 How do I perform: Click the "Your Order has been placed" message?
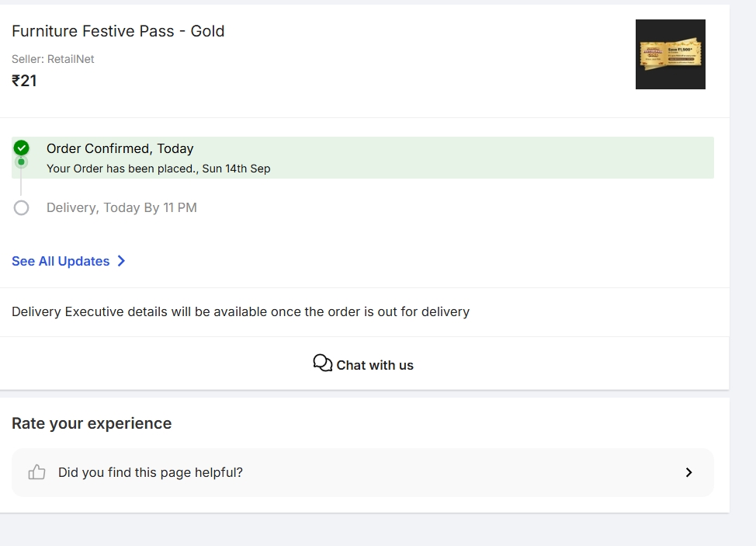(x=158, y=169)
